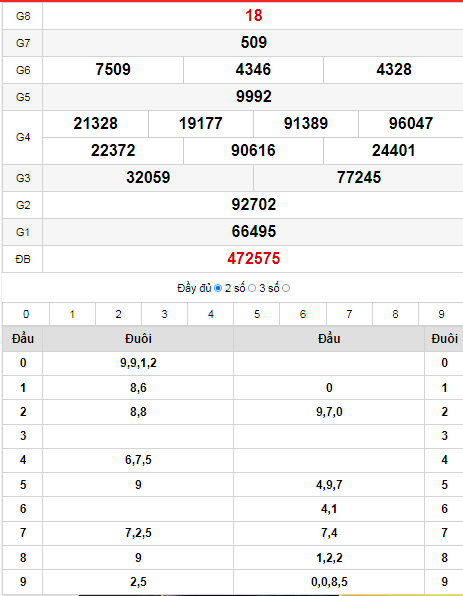Choose digit 6 in the number filter row
Screen dimensions: 463x596
click(303, 314)
